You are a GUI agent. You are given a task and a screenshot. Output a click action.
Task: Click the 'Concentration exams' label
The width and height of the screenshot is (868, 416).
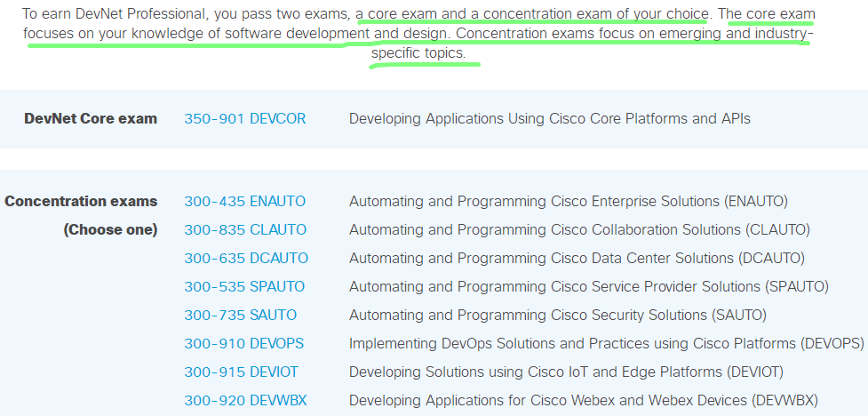pos(81,201)
